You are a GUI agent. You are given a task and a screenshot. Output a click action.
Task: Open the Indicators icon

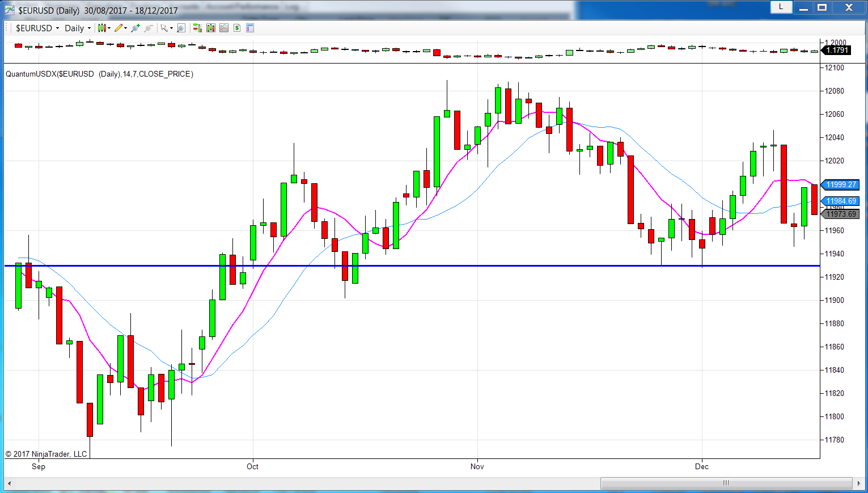pyautogui.click(x=224, y=28)
